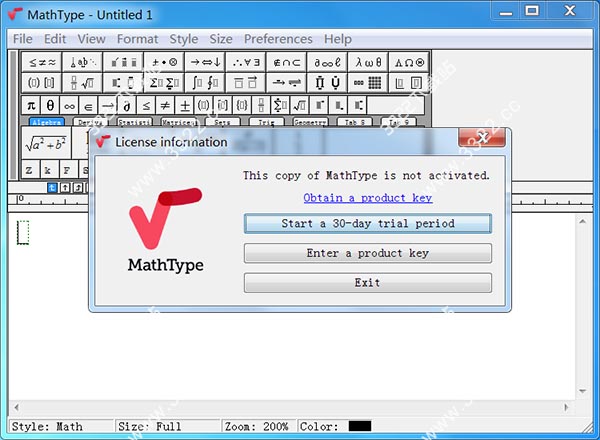Open the products and set theory templates palette
Viewport: 600px width, 440px height.
point(328,83)
